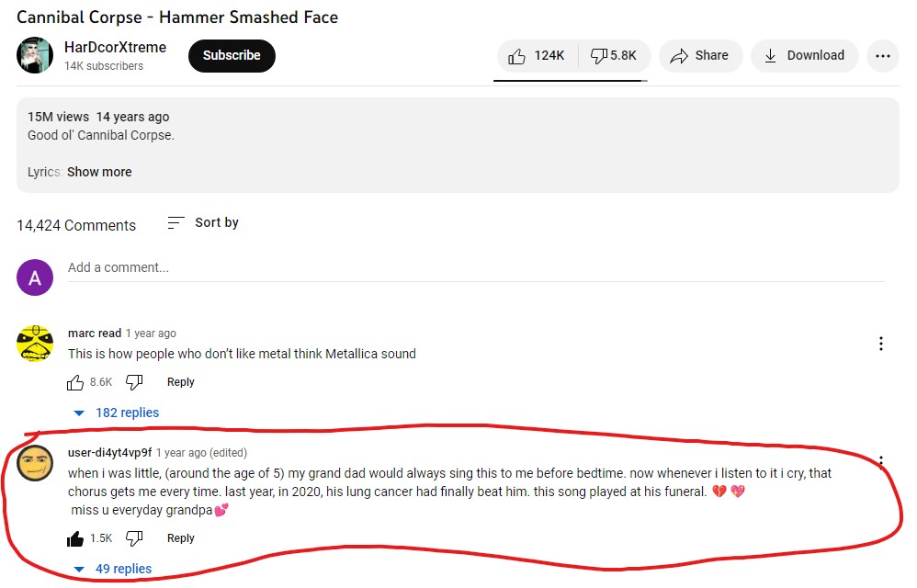Viewport: 917px width, 588px height.
Task: Click the video title 'Hammer Smashed Face'
Action: click(249, 17)
